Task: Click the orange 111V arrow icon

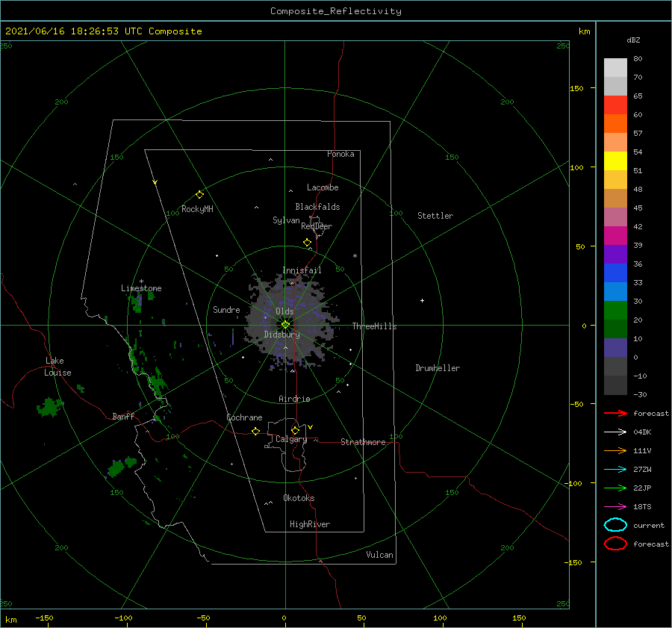Action: 615,450
